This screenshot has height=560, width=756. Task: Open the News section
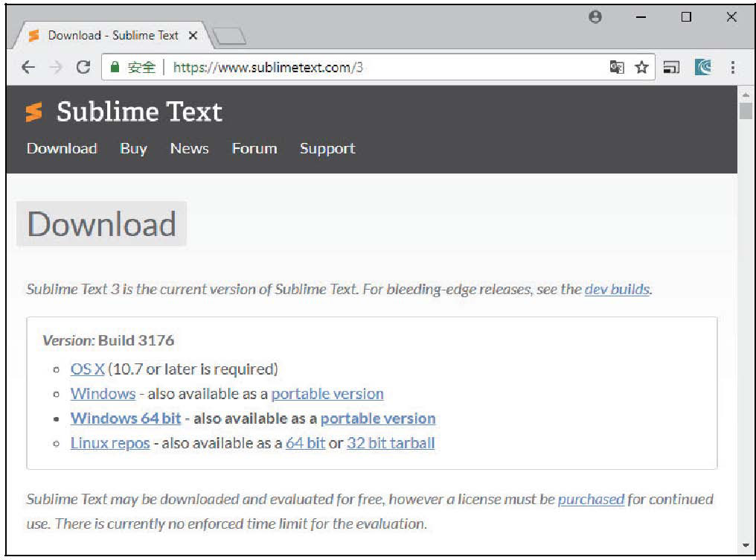pyautogui.click(x=190, y=148)
